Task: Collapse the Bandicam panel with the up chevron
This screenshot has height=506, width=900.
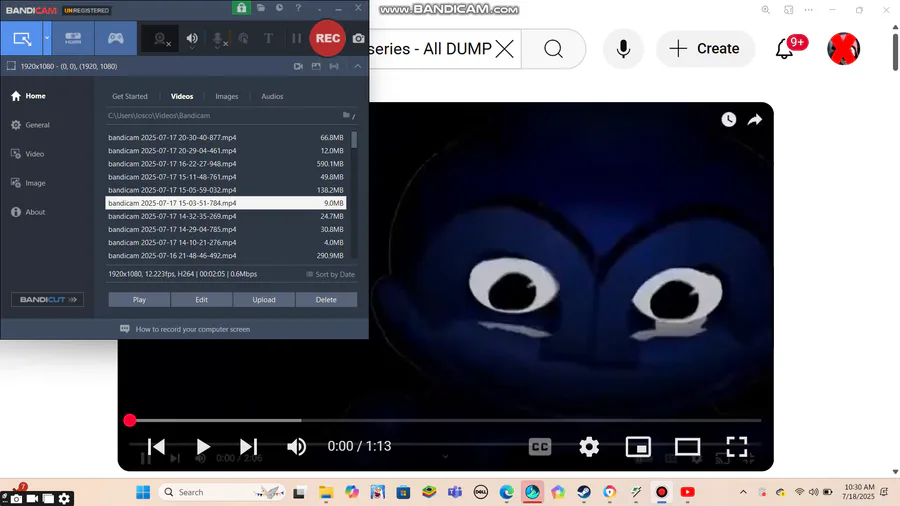Action: click(x=358, y=67)
